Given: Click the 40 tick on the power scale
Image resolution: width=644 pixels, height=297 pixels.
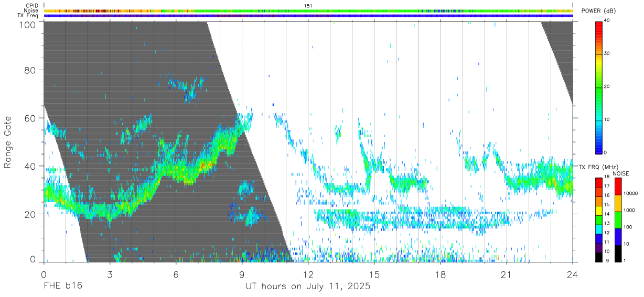Looking at the screenshot, I should [x=607, y=21].
